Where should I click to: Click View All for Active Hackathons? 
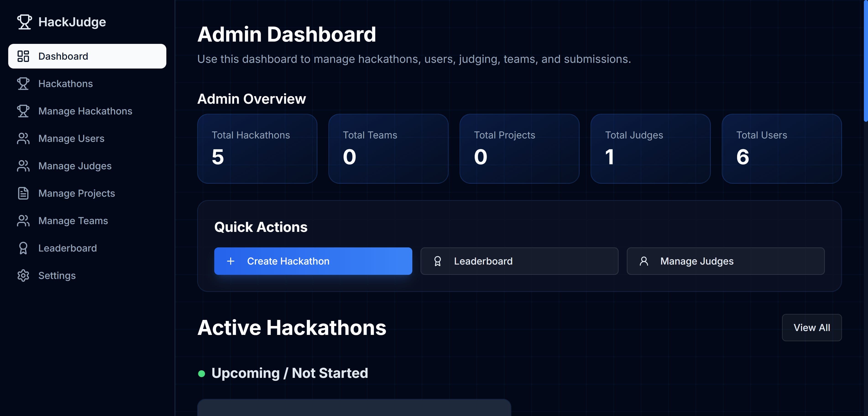tap(812, 328)
